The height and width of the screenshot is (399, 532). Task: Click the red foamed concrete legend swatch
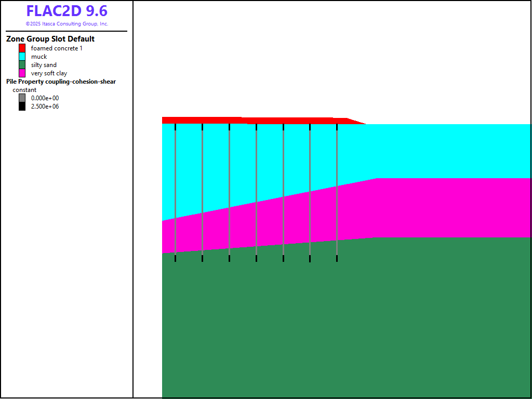point(22,48)
